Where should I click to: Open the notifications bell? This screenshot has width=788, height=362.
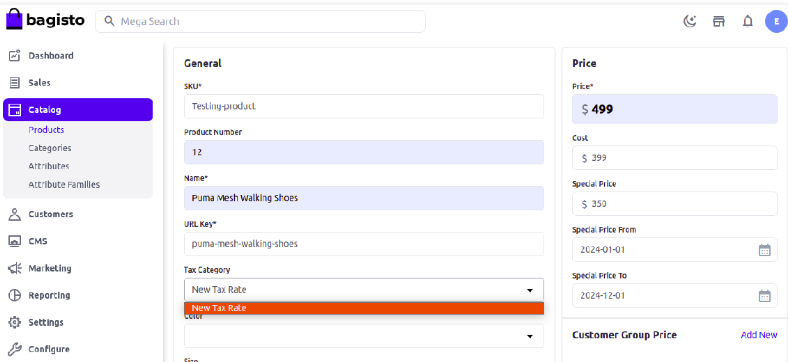748,21
